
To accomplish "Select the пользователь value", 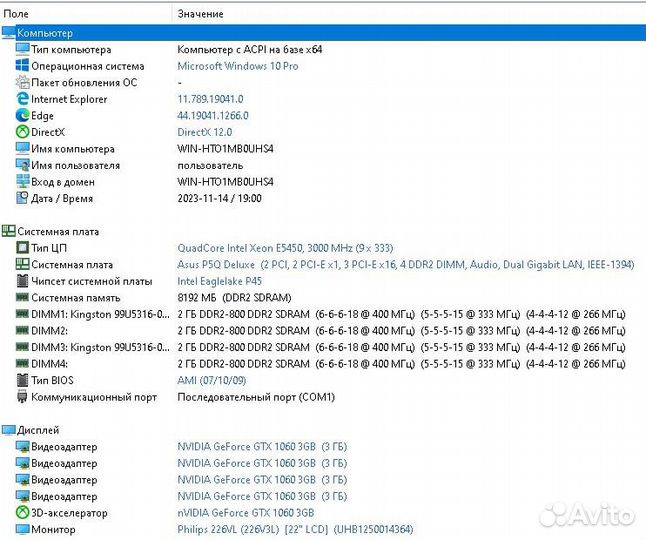I will pos(210,165).
